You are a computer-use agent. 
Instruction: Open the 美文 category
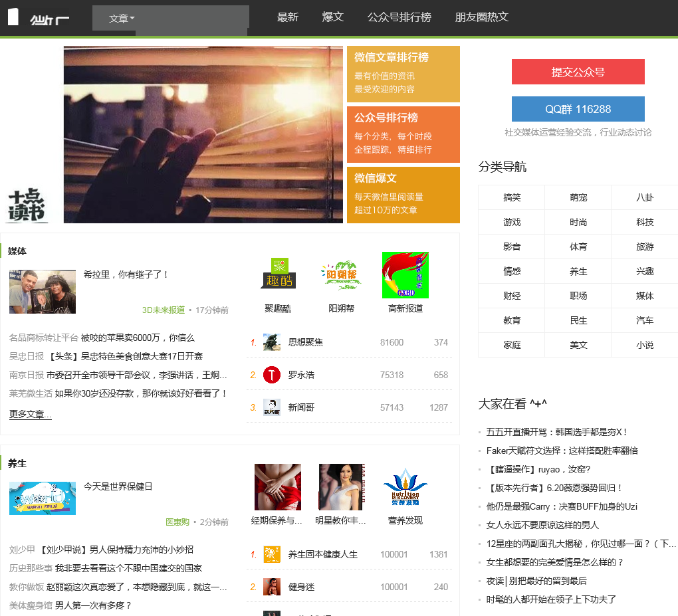coord(578,346)
